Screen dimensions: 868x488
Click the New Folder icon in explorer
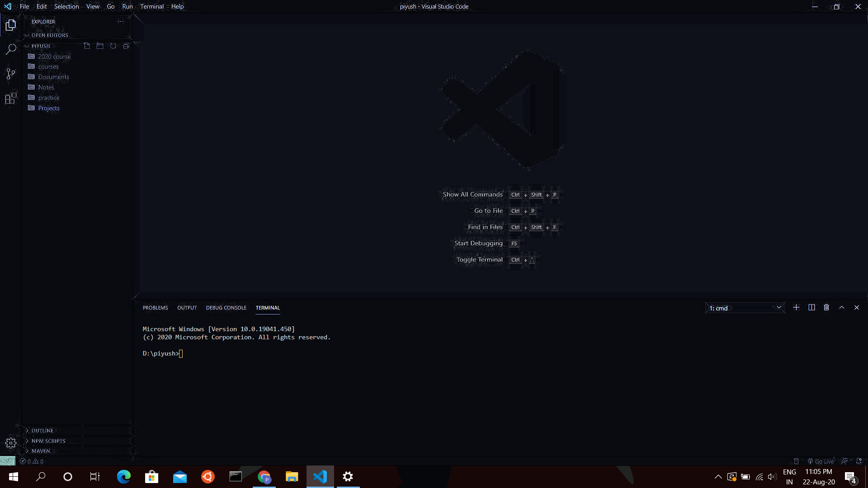(100, 46)
